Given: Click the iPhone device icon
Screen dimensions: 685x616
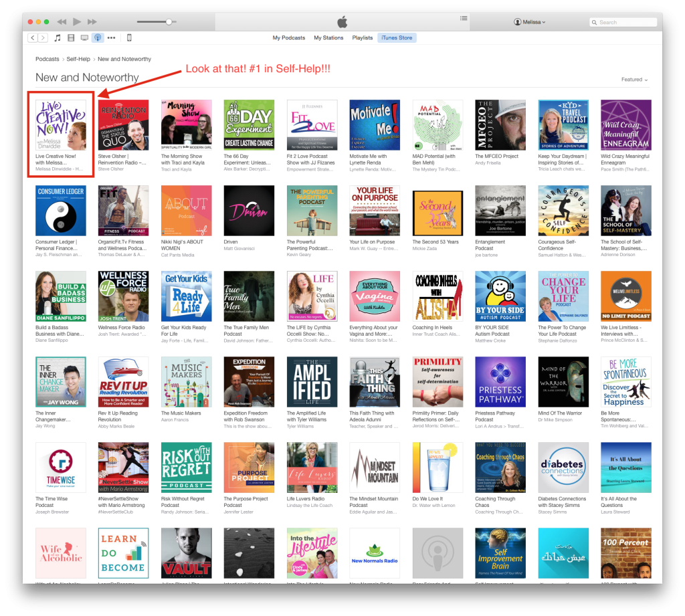Looking at the screenshot, I should (x=129, y=38).
